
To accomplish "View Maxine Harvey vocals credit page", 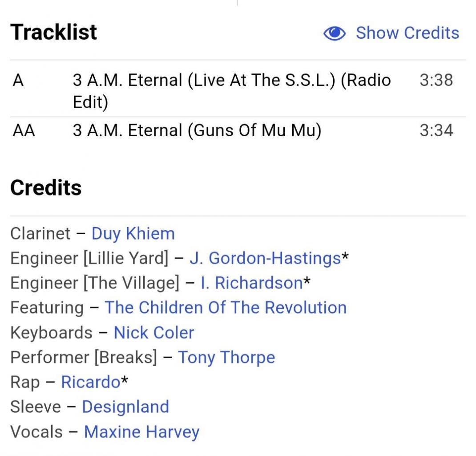I will coord(141,432).
